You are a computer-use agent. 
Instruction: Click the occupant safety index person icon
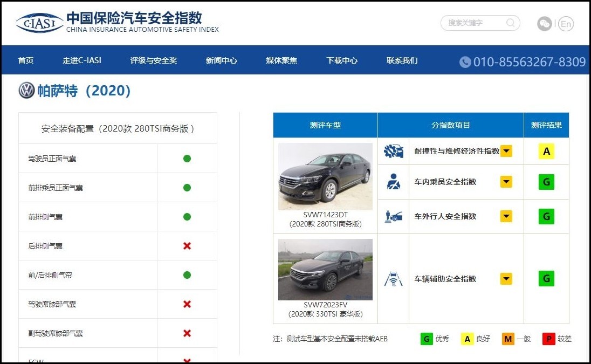tap(394, 182)
